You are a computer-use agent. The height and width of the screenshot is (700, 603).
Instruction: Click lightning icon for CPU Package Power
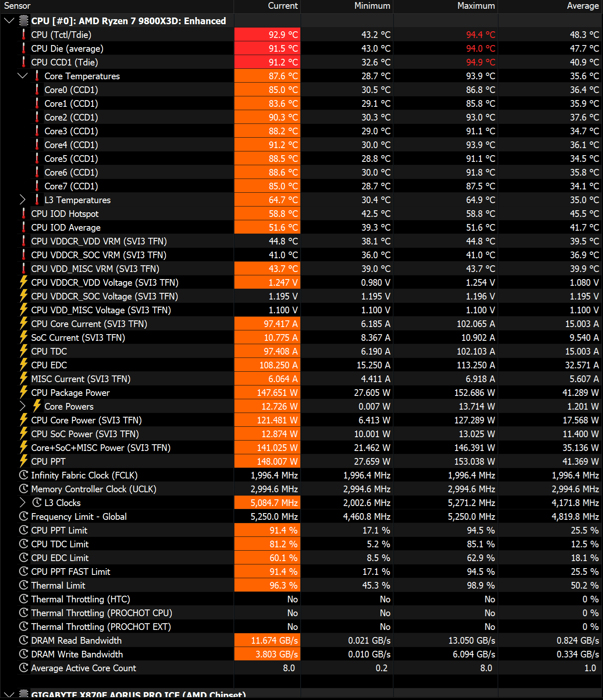click(24, 393)
